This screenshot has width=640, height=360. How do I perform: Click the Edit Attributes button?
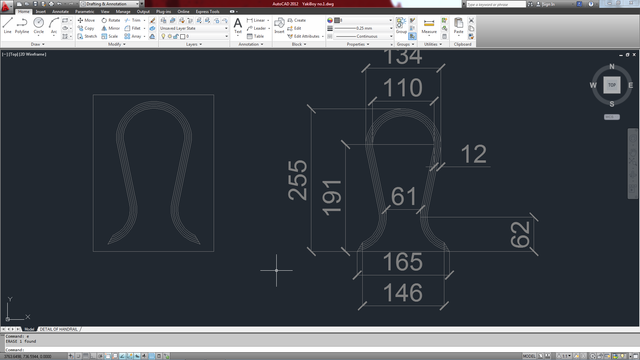(305, 36)
